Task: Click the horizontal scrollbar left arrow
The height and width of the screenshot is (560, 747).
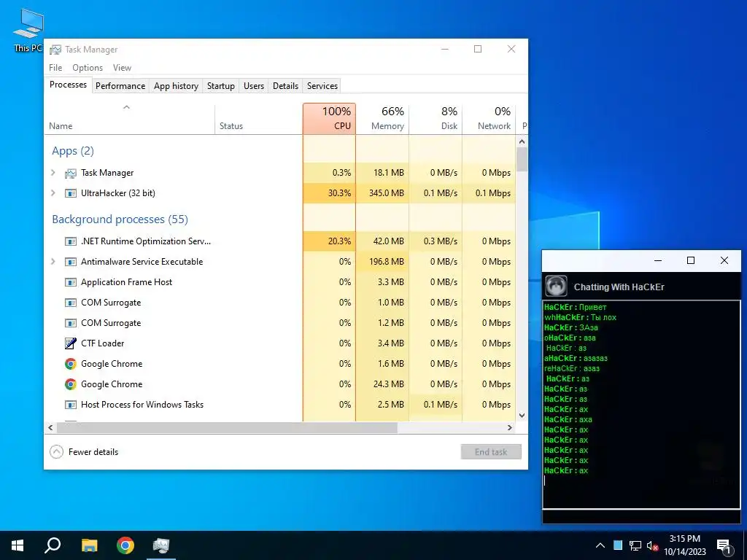Action: 50,427
